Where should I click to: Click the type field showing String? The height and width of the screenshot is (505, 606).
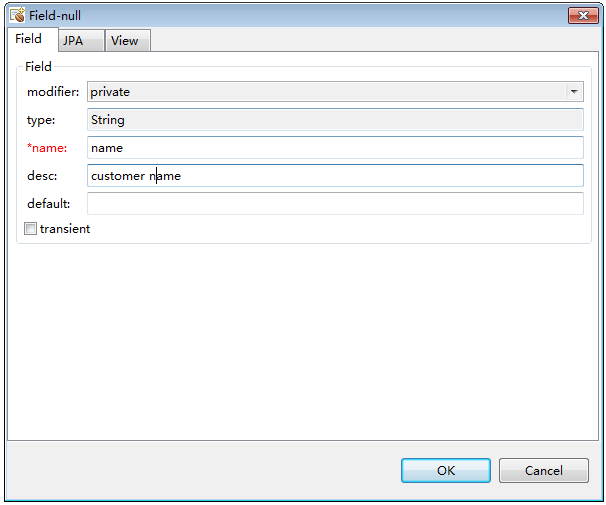click(x=335, y=120)
